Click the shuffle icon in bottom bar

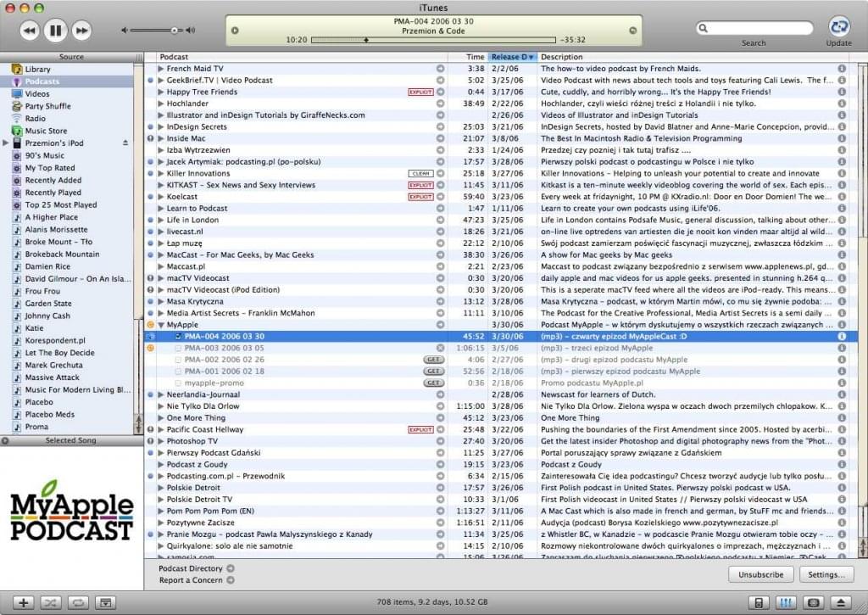coord(50,603)
